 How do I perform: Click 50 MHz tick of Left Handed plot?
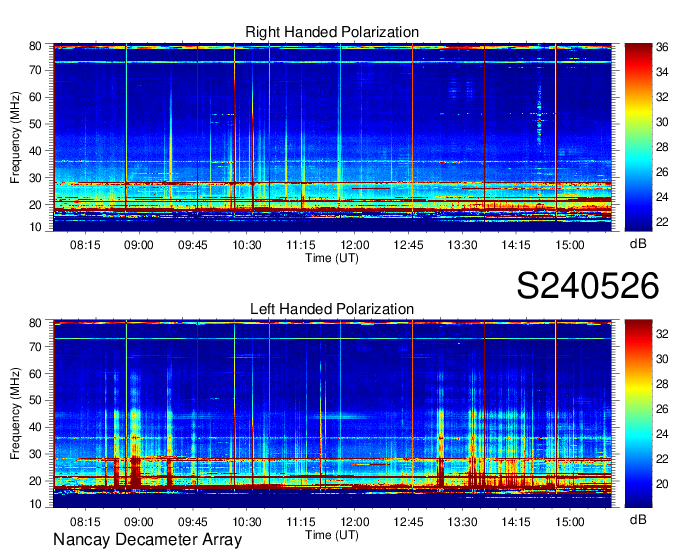35,400
